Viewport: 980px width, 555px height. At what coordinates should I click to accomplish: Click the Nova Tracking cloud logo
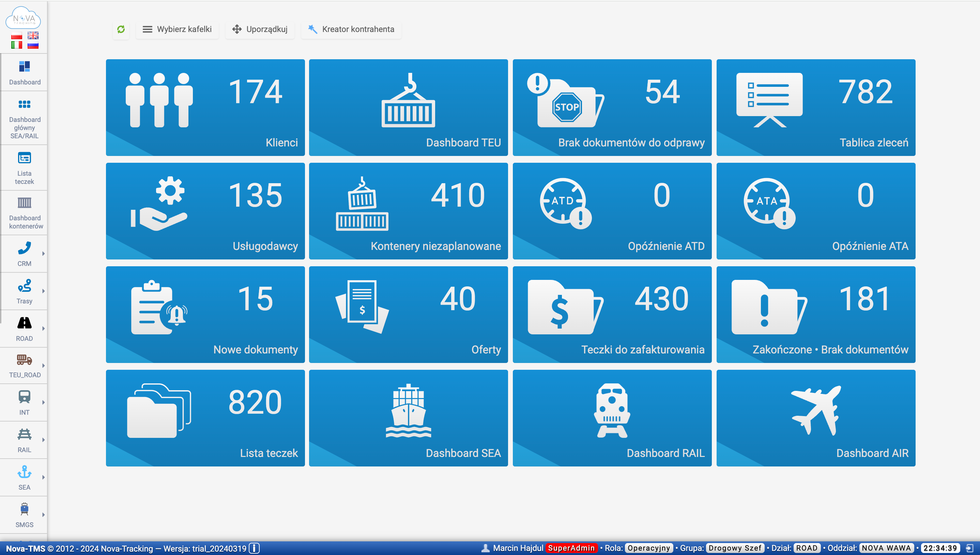pyautogui.click(x=24, y=18)
